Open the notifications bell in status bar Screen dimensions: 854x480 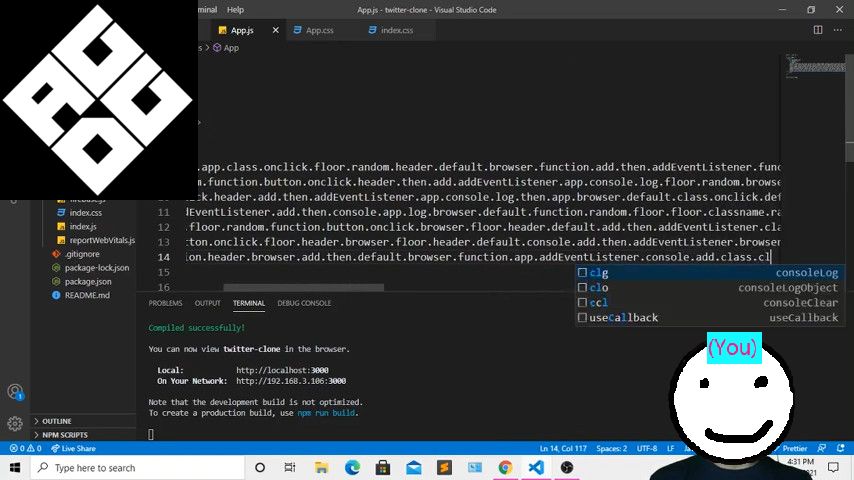pos(840,448)
